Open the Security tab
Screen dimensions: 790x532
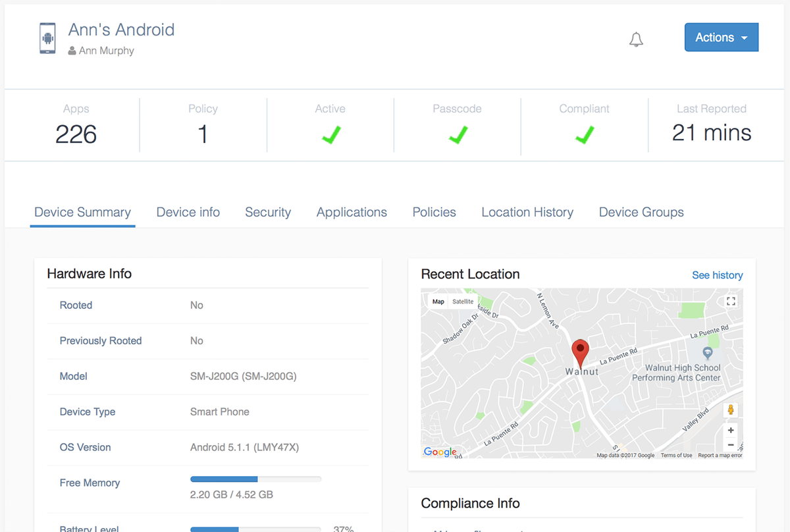click(268, 212)
